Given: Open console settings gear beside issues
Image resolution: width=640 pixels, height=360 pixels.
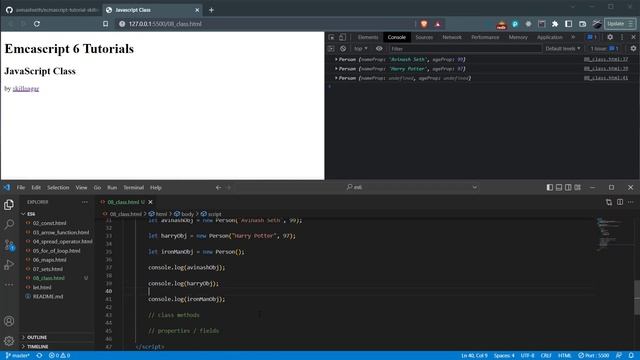Looking at the screenshot, I should pyautogui.click(x=633, y=49).
